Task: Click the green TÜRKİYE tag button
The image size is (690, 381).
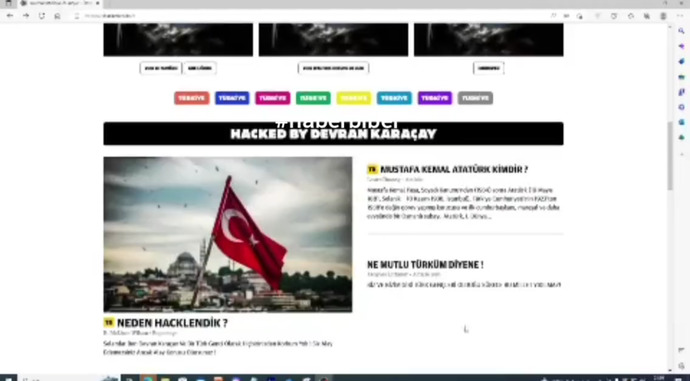Action: [313, 98]
